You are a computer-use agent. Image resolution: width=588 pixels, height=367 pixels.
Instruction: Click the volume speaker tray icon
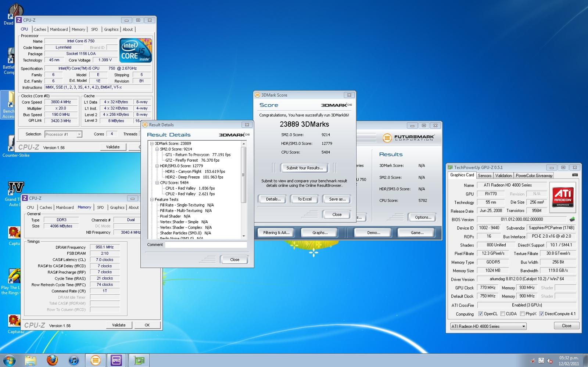click(550, 361)
